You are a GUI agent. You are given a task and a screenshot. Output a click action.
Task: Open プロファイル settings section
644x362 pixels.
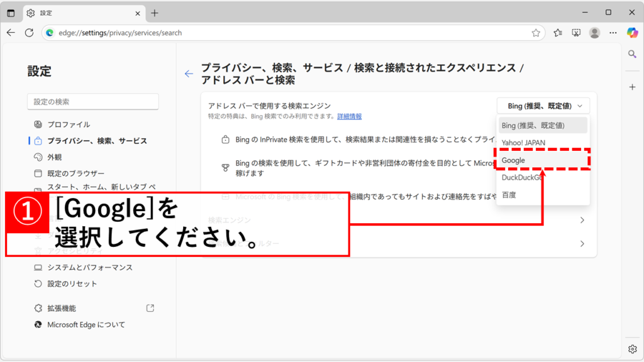pyautogui.click(x=69, y=124)
